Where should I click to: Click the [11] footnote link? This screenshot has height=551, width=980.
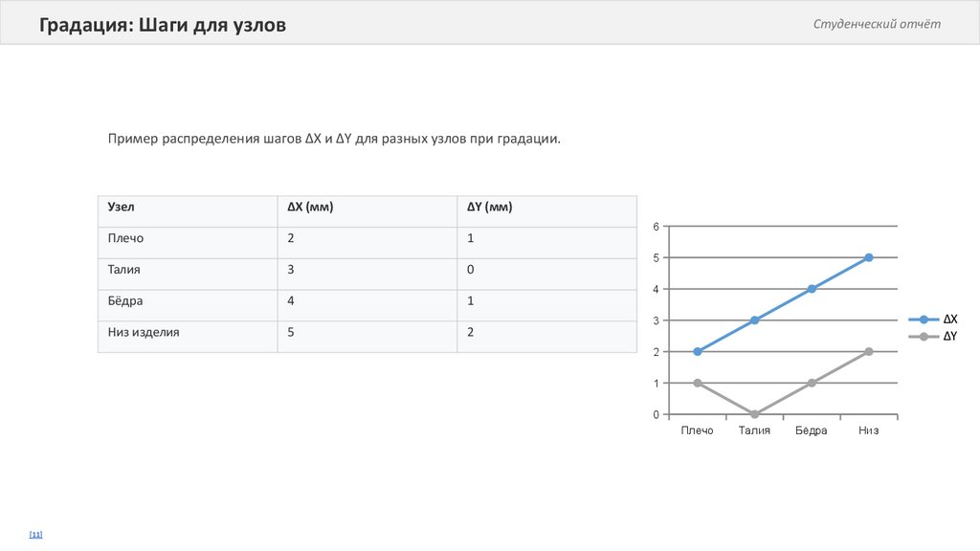coord(35,535)
